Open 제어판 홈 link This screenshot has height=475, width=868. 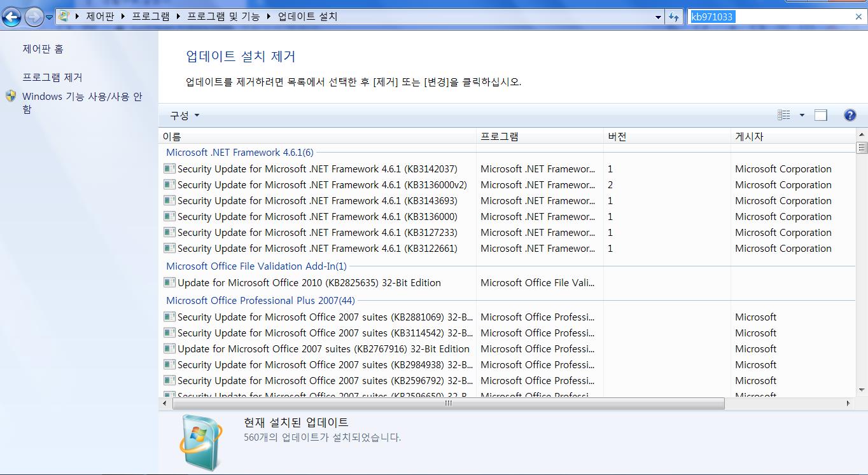(x=43, y=49)
